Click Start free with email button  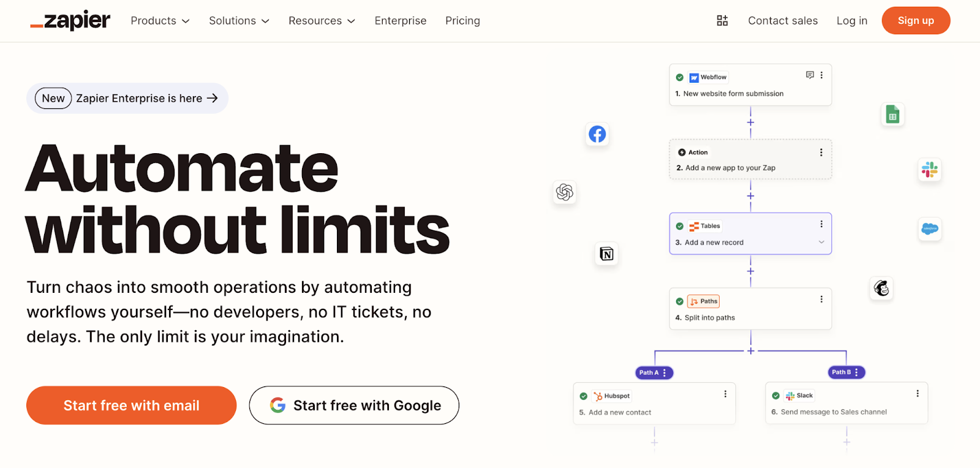click(131, 406)
